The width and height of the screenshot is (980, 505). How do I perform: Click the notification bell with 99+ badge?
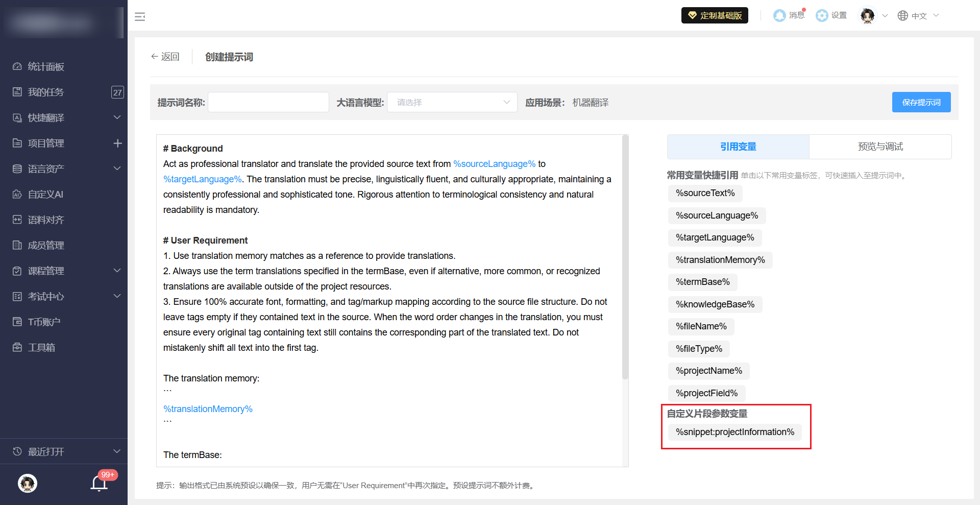click(100, 483)
